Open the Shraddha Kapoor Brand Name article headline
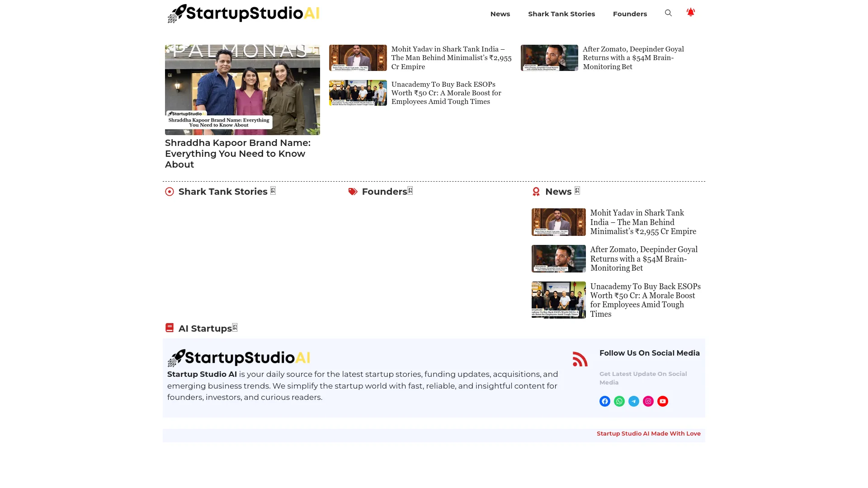This screenshot has height=488, width=868. pyautogui.click(x=238, y=154)
